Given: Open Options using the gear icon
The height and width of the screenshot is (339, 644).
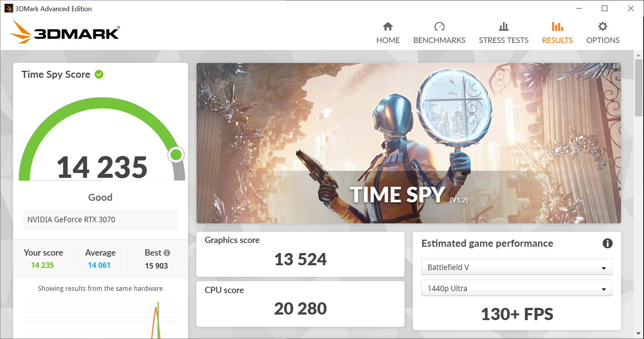Looking at the screenshot, I should pos(603,26).
